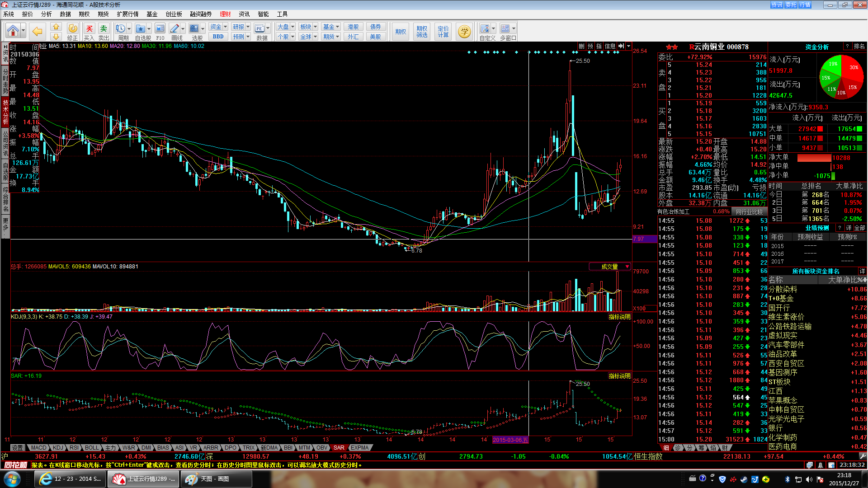The height and width of the screenshot is (488, 868).
Task: Open the 报价 menu
Action: click(28, 14)
